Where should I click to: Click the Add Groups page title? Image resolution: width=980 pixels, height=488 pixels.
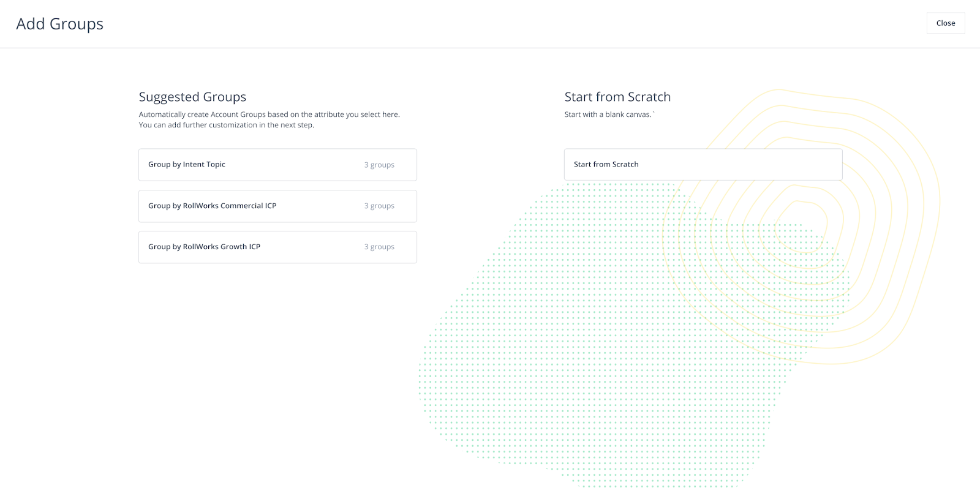click(60, 24)
